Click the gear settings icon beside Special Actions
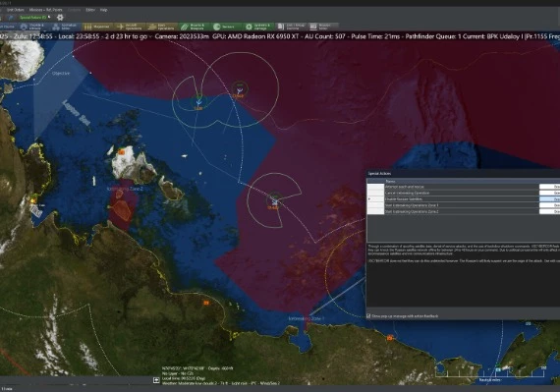 pyautogui.click(x=60, y=17)
